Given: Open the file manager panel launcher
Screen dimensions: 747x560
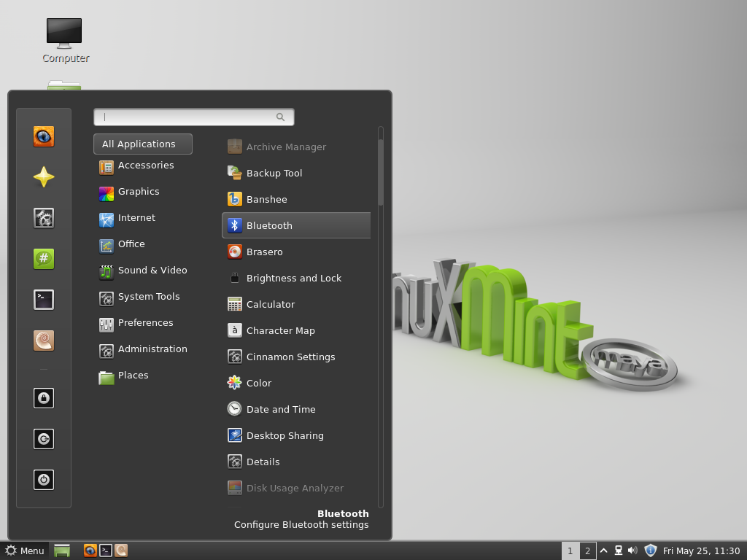Looking at the screenshot, I should point(121,551).
